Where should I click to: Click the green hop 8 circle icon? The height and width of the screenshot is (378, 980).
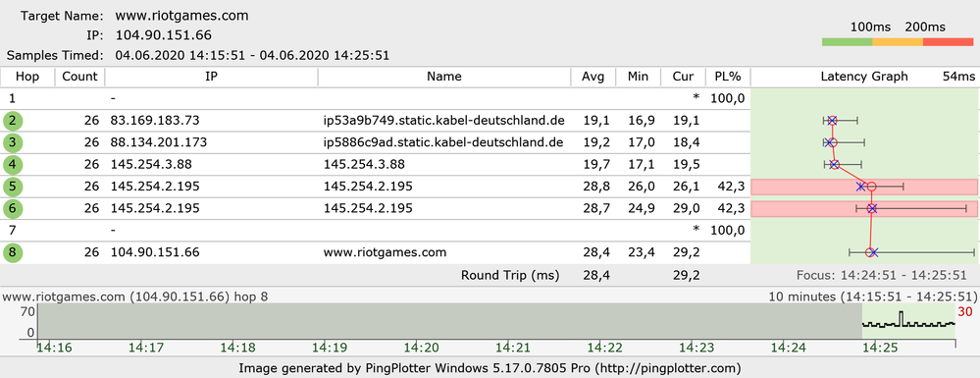pos(13,253)
